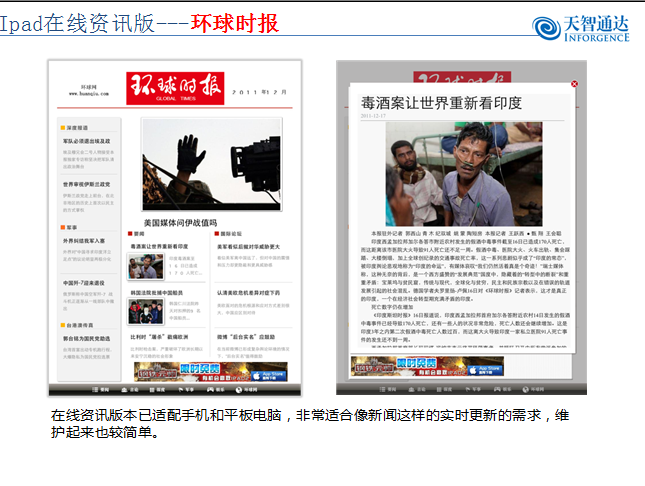Open the first sidebar story under 深度报道
645x486 pixels.
[x=86, y=141]
